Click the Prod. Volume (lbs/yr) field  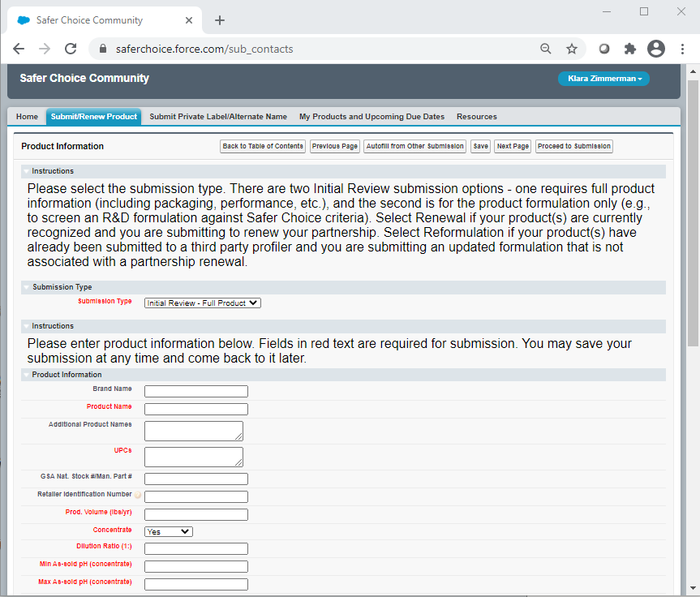click(196, 515)
